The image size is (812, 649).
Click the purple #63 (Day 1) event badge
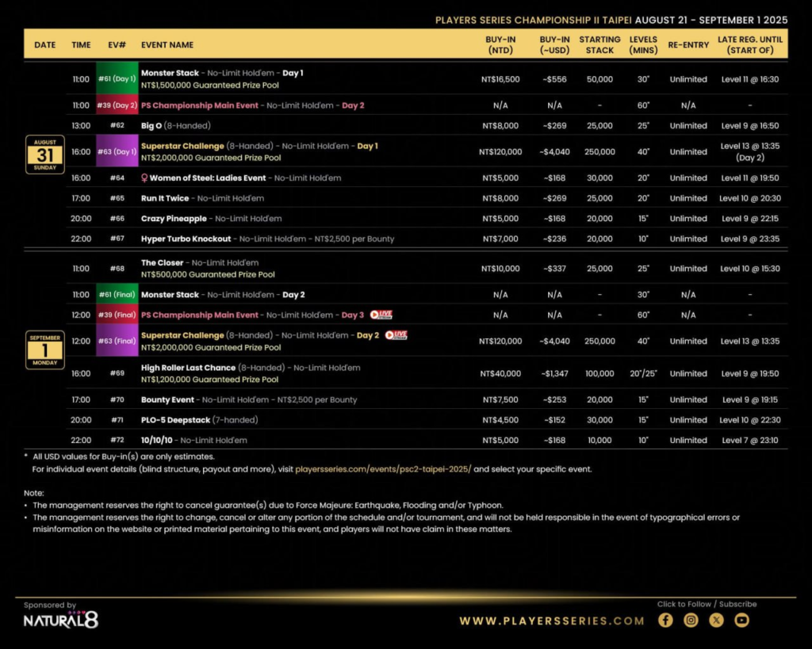tap(117, 150)
